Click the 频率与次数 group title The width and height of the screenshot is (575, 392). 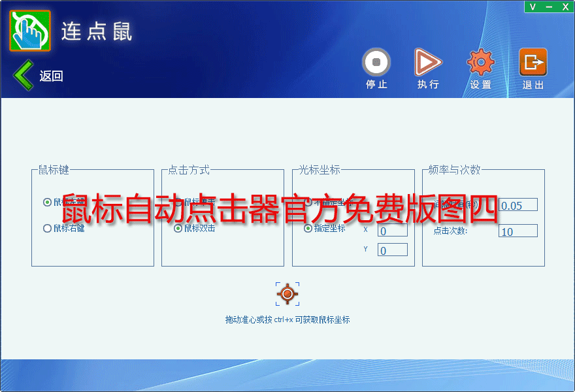coord(454,170)
